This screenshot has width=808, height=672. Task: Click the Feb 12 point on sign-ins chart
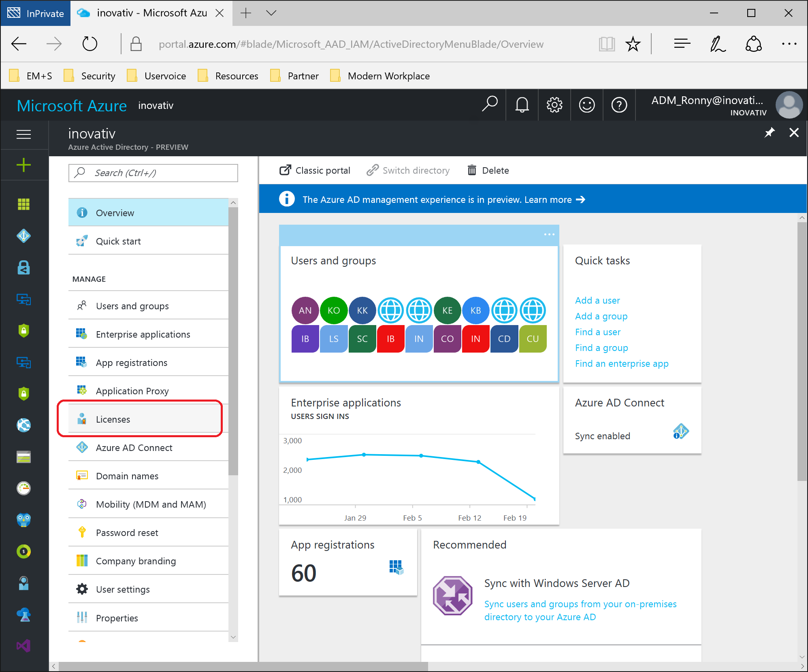pyautogui.click(x=478, y=461)
